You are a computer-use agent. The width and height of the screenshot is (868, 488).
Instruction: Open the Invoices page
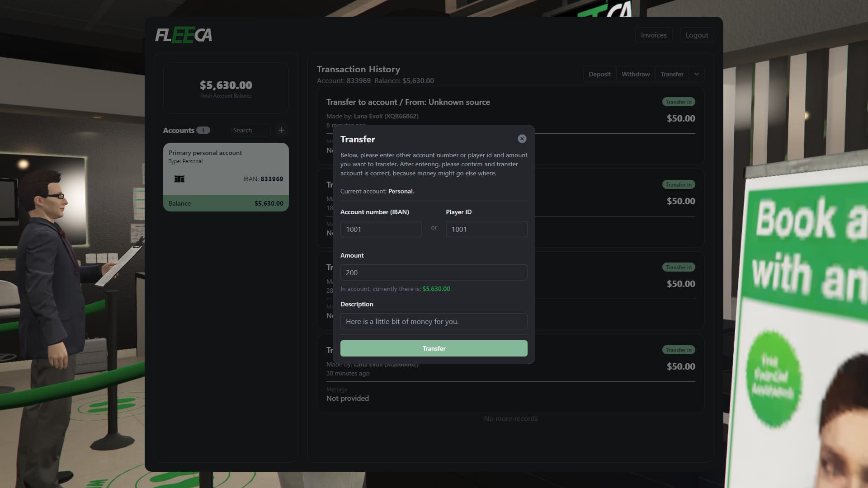pyautogui.click(x=654, y=35)
